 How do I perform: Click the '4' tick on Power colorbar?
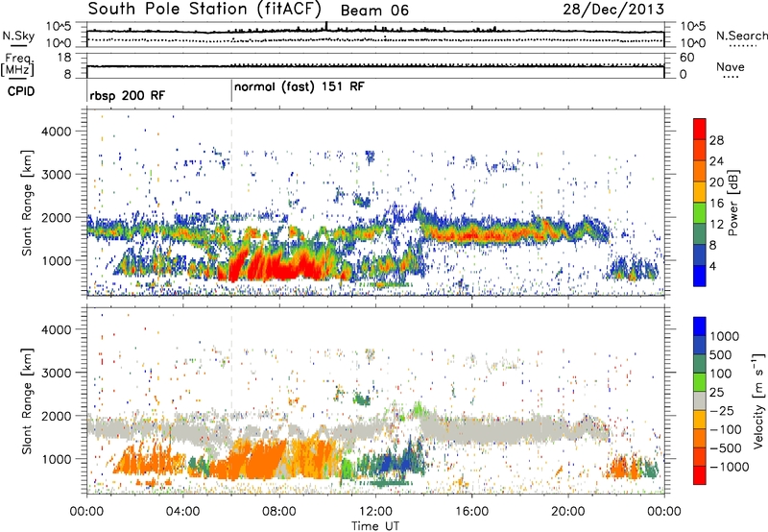tap(713, 267)
